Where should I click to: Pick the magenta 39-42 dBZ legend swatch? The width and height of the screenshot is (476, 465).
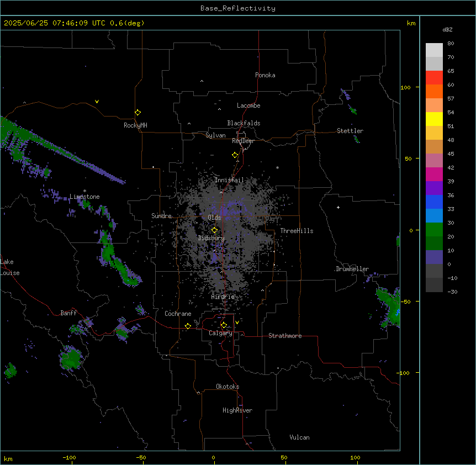coord(434,174)
